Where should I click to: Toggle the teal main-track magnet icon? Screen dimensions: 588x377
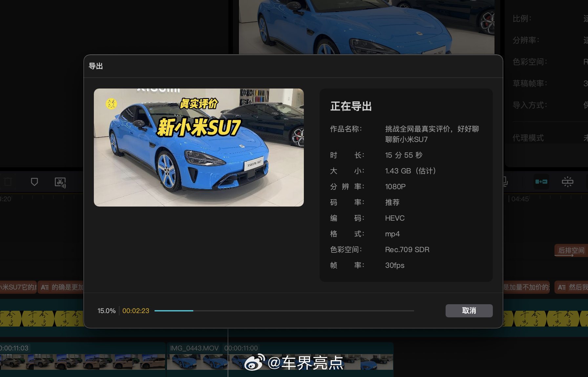541,182
